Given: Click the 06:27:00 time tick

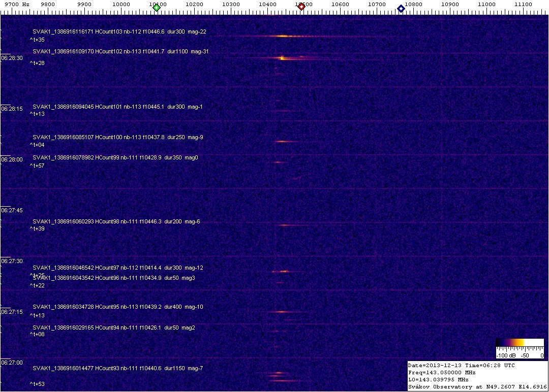Looking at the screenshot, I should [12, 363].
